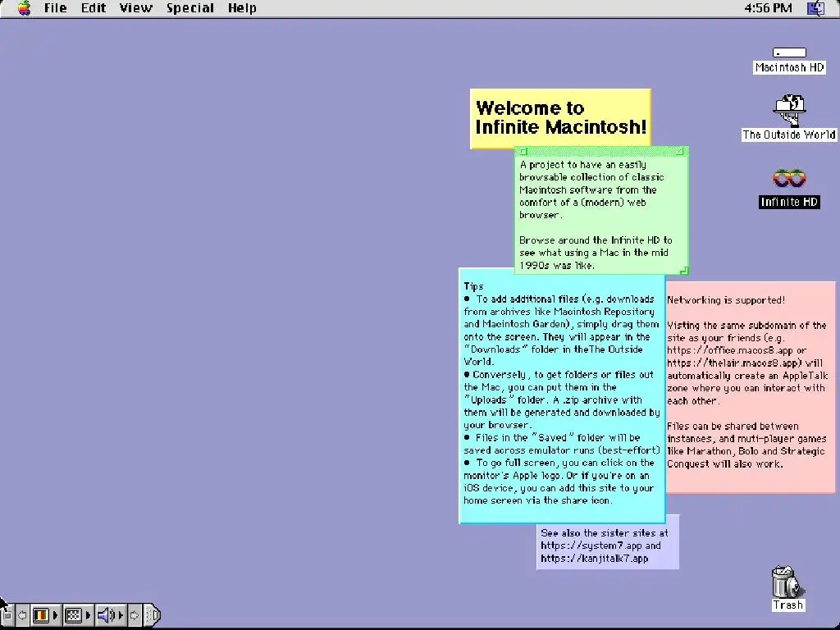Open the View menu
This screenshot has width=840, height=630.
pos(136,8)
